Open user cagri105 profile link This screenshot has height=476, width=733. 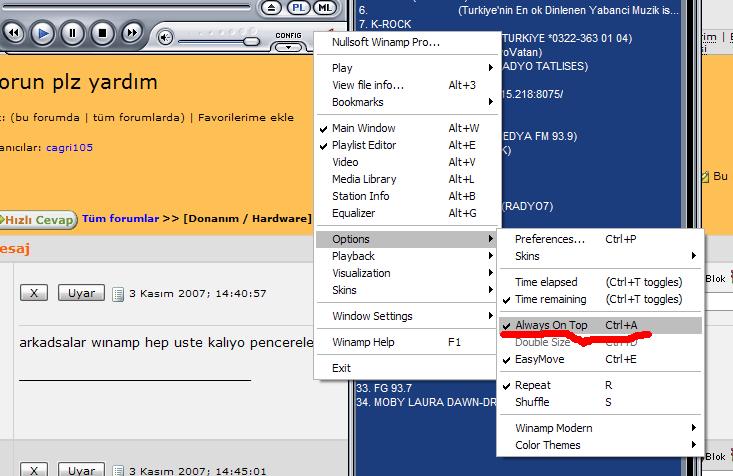(x=69, y=148)
